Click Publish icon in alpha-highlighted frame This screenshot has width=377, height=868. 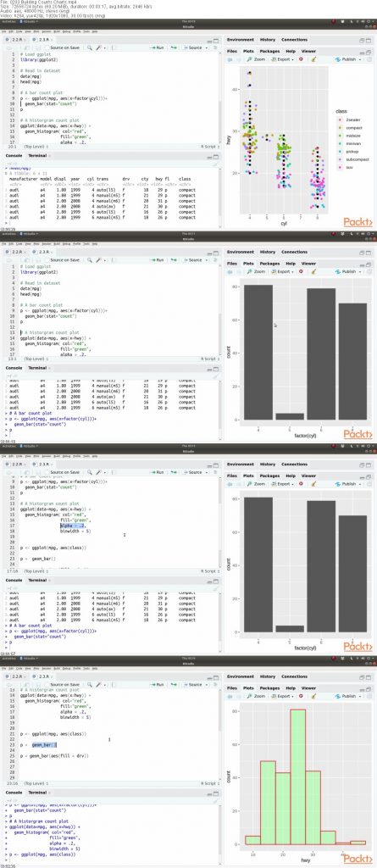click(x=338, y=484)
